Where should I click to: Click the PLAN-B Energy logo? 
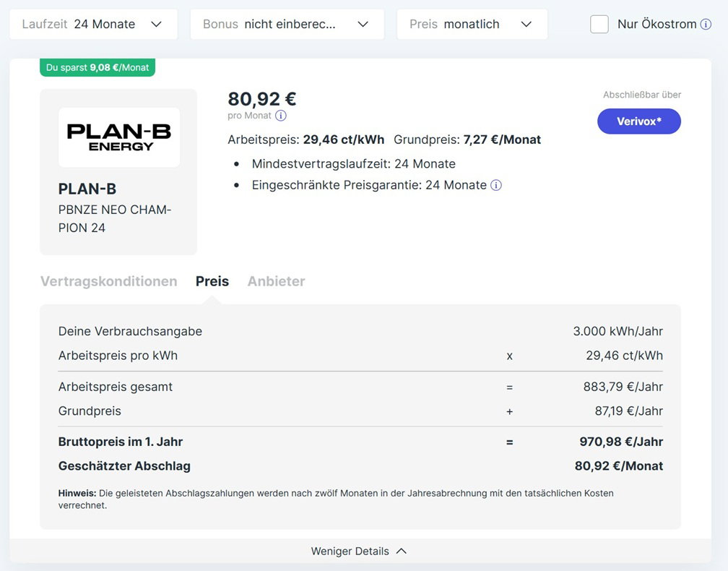click(119, 137)
